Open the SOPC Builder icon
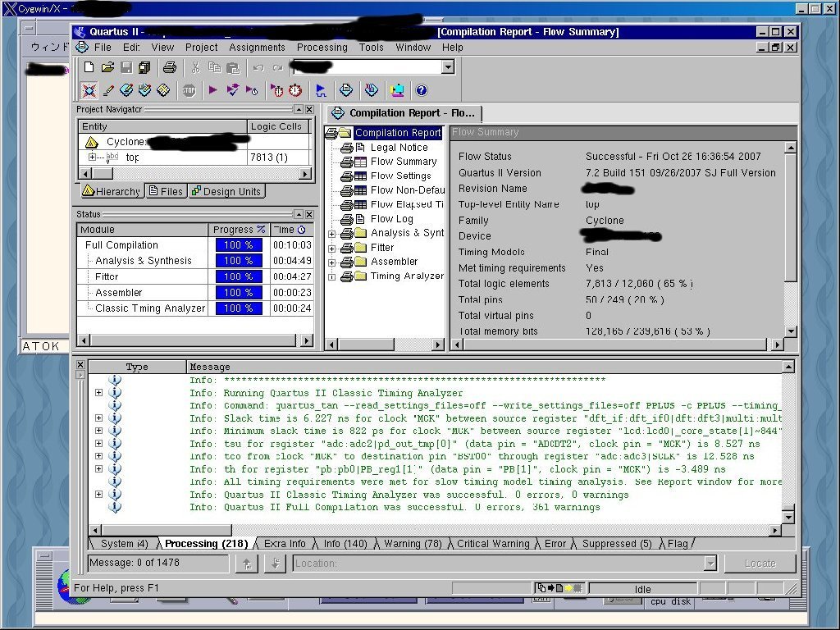 click(x=397, y=90)
